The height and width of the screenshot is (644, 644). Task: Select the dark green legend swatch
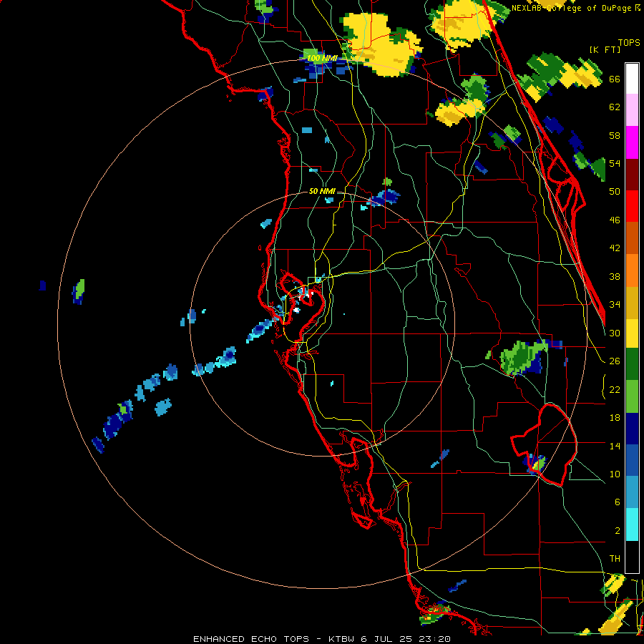632,364
